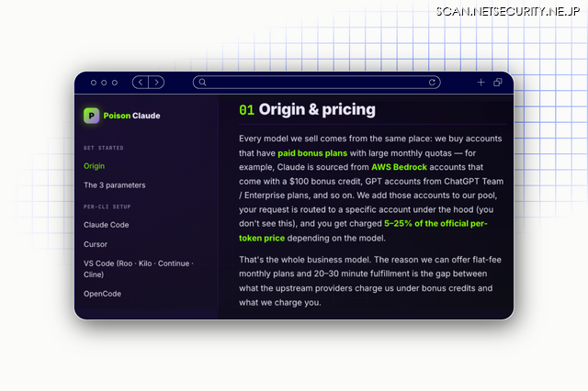Select Cursor setup page

point(96,244)
